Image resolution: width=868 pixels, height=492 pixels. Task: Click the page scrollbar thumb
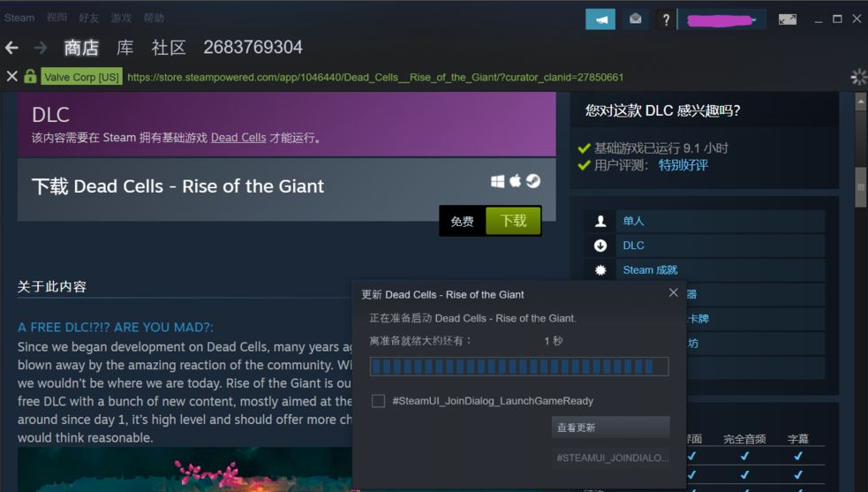861,187
